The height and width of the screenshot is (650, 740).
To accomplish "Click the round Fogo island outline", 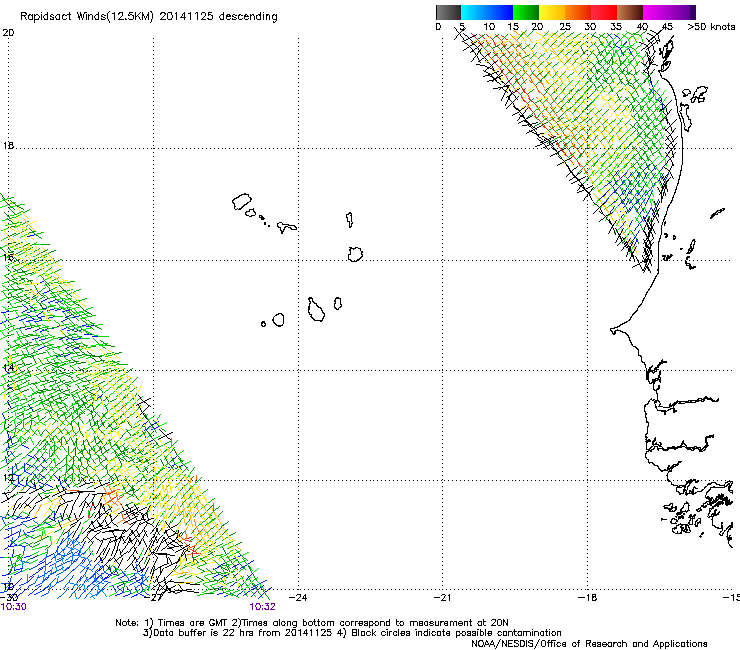I will (278, 320).
